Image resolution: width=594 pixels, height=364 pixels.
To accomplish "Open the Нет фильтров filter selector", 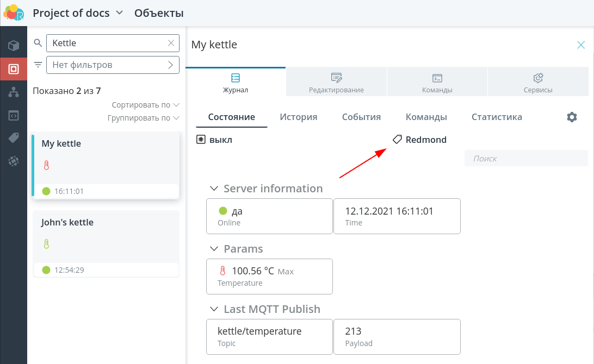I will point(113,65).
